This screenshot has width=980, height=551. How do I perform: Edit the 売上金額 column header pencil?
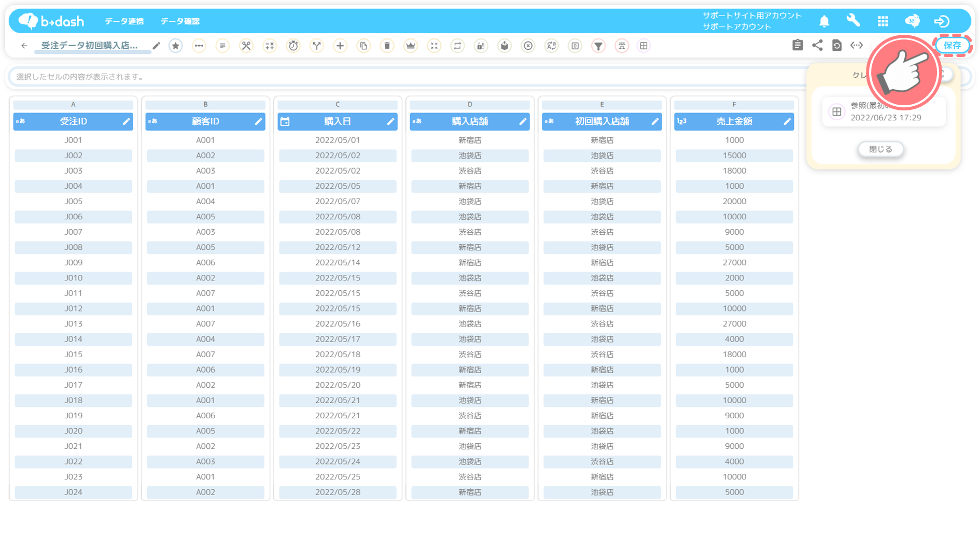click(787, 121)
